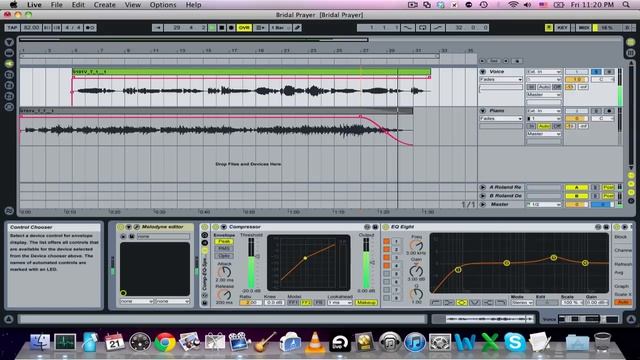Open the Piano track Fades chooser dropdown

tap(501, 118)
